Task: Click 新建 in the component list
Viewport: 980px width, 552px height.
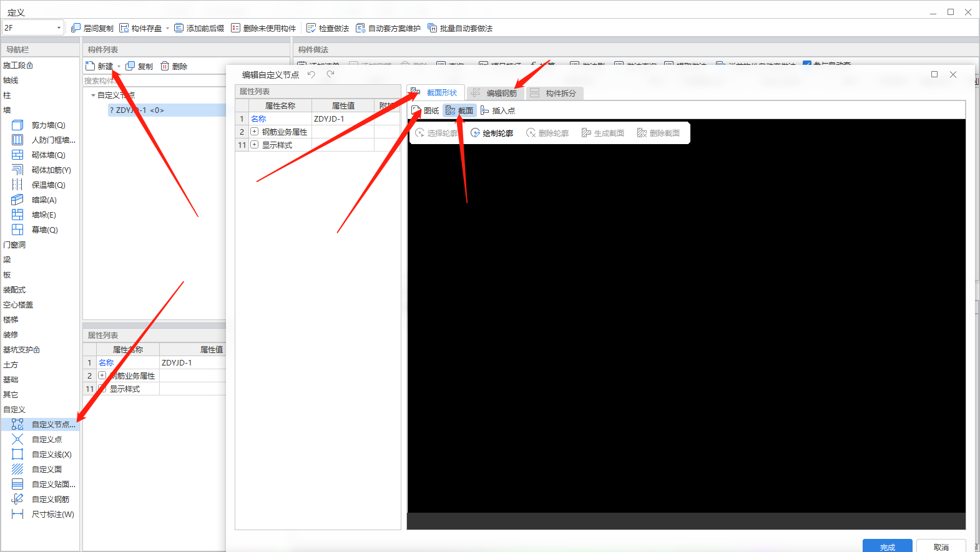Action: 100,66
